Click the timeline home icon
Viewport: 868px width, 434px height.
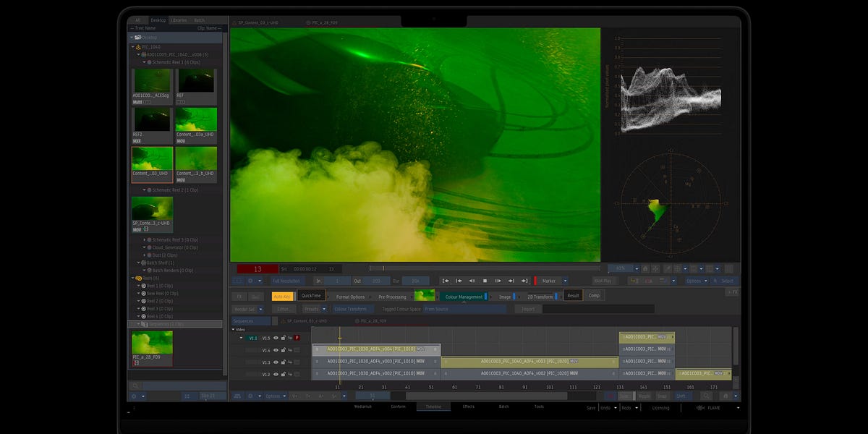(726, 396)
